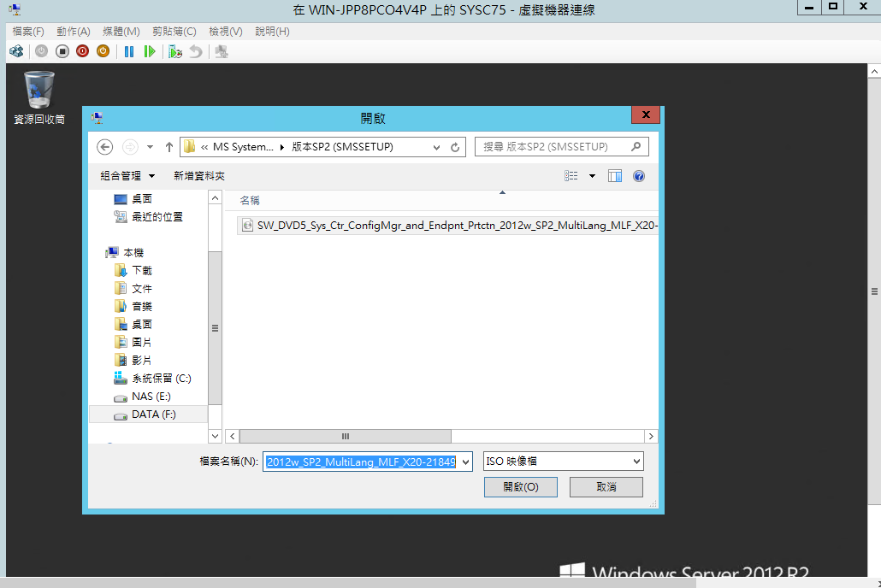Click the search 版本SP2 box
The height and width of the screenshot is (588, 881).
tap(554, 147)
